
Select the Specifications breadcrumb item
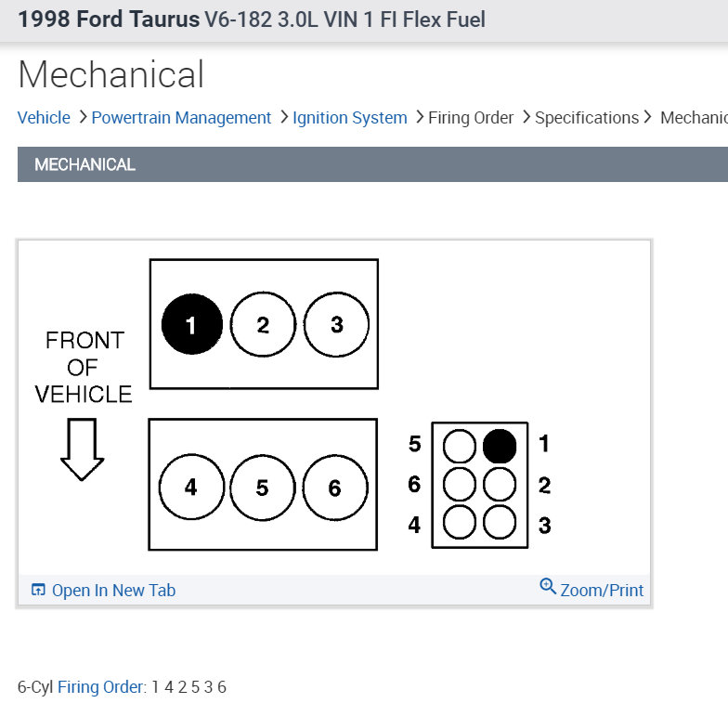tap(587, 117)
